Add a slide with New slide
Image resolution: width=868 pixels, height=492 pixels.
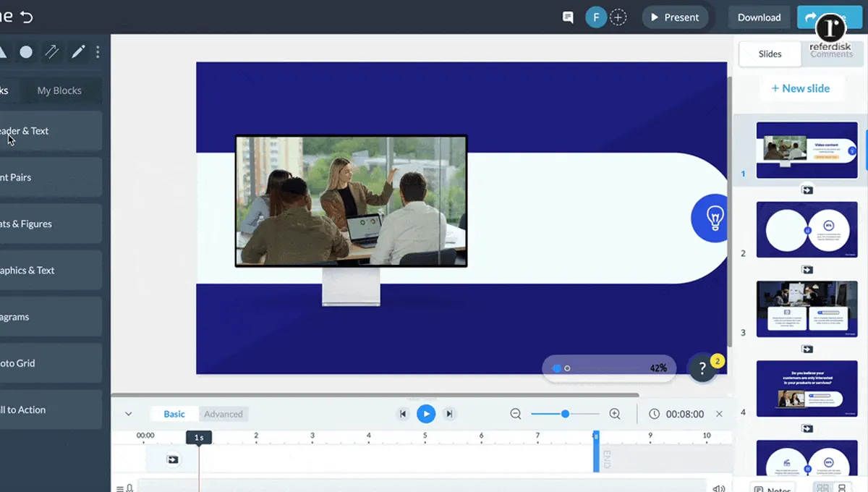click(801, 88)
